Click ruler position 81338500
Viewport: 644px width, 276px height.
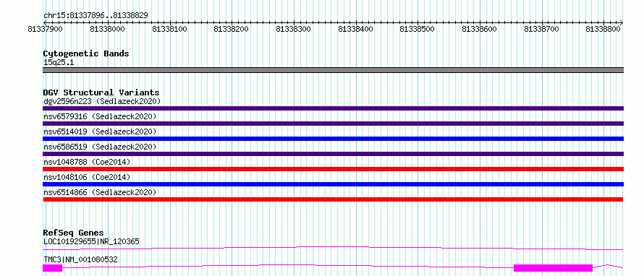[x=418, y=29]
